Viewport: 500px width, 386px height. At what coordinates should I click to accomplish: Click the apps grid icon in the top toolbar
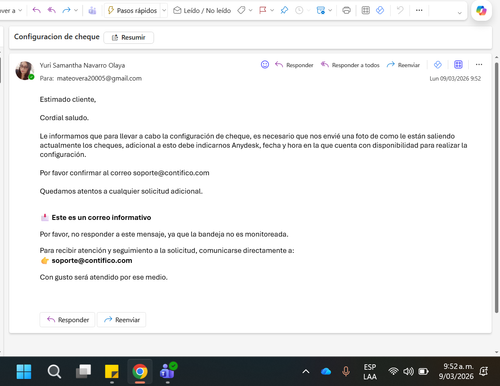click(x=366, y=11)
